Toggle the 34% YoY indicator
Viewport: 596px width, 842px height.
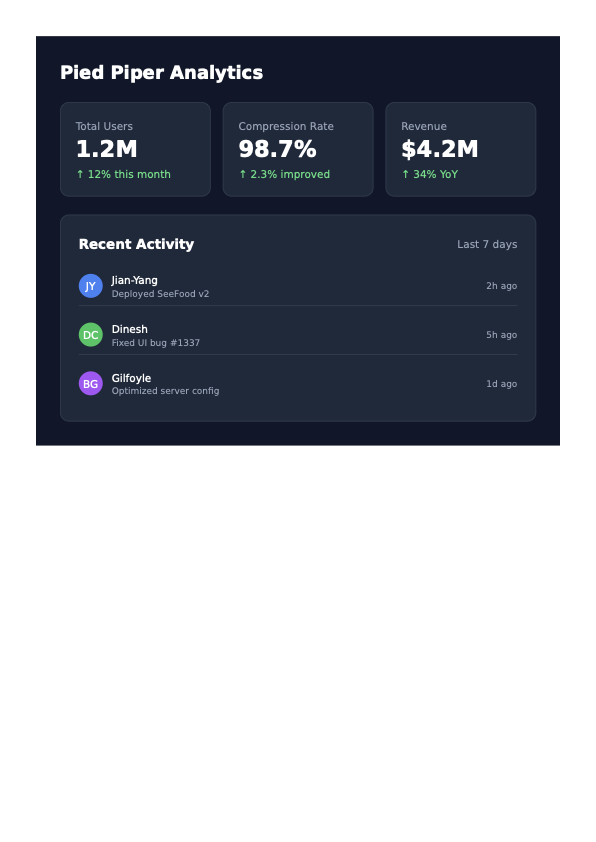431,174
